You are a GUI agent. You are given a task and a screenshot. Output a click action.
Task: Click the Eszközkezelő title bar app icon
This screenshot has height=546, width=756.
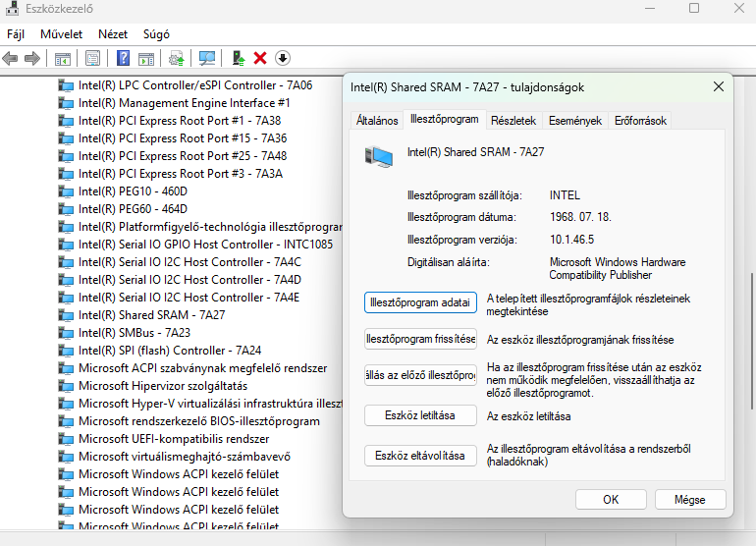click(12, 8)
